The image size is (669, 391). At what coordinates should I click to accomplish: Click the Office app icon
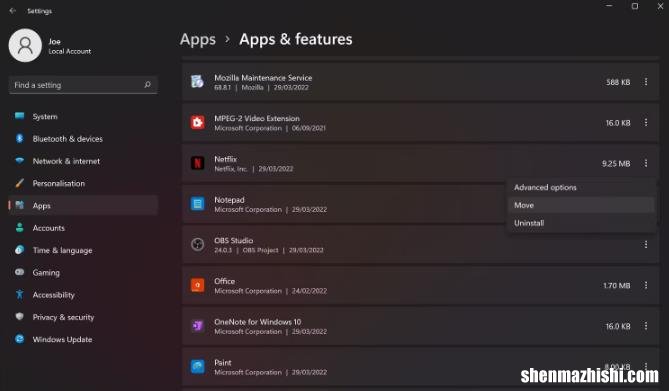tap(197, 285)
